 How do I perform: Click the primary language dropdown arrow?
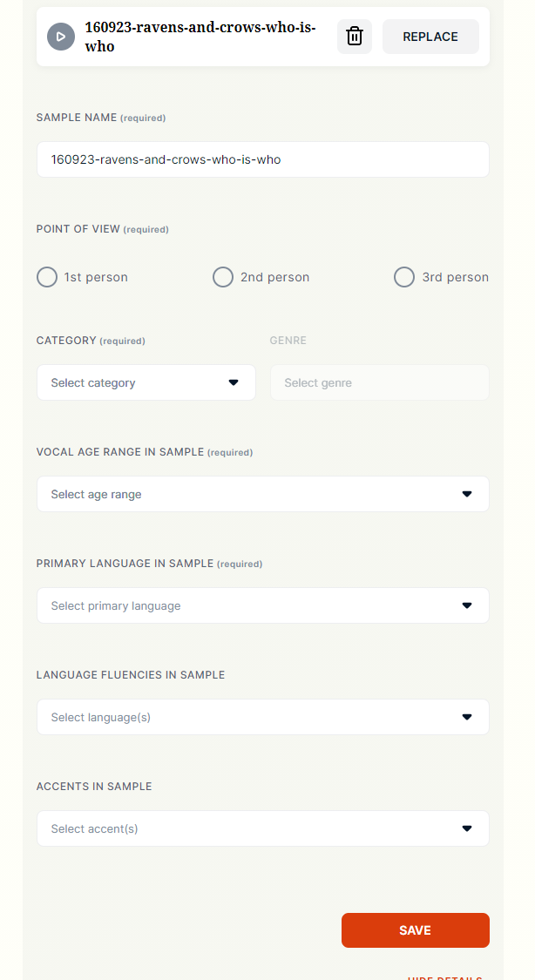click(467, 605)
